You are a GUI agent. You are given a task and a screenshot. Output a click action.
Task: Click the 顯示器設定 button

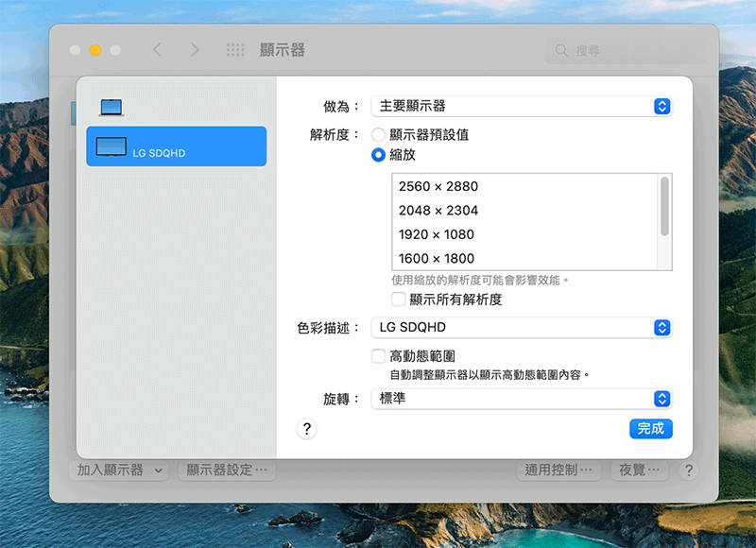pos(227,470)
